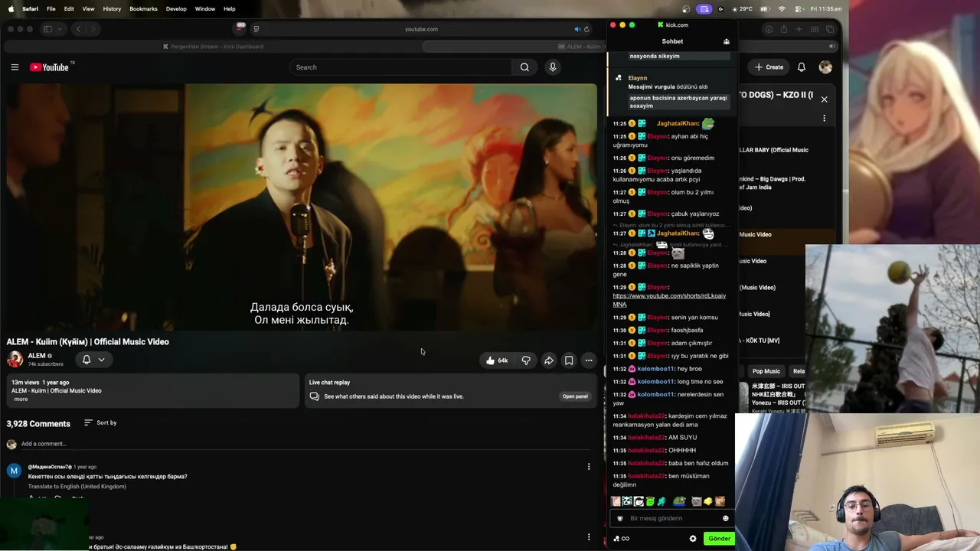The width and height of the screenshot is (980, 551).
Task: Click the Create button on YouTube
Action: 769,67
